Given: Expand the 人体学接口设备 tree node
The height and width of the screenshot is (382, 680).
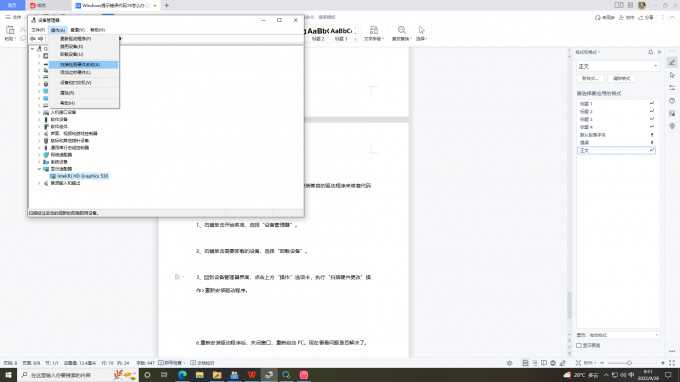Looking at the screenshot, I should (x=39, y=112).
